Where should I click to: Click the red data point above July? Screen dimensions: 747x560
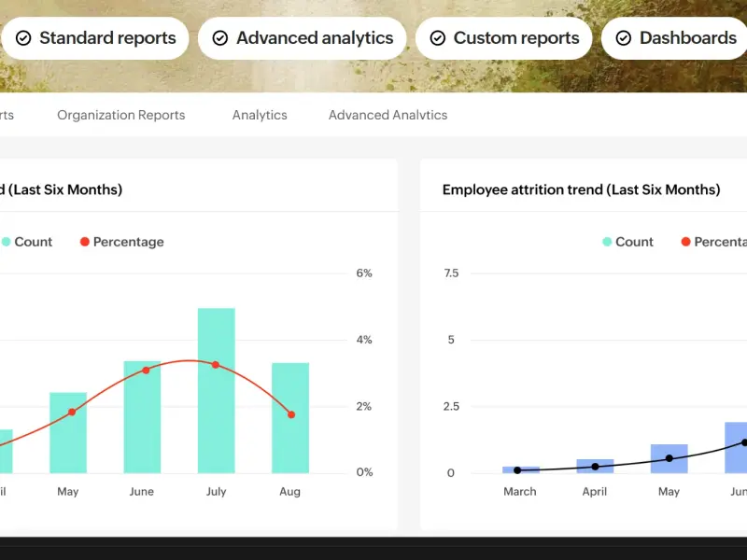(x=216, y=365)
